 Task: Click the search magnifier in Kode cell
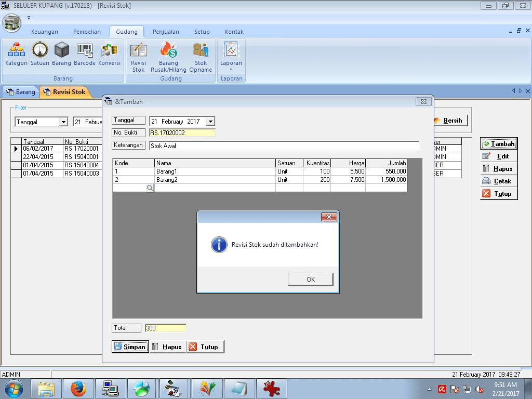[150, 188]
